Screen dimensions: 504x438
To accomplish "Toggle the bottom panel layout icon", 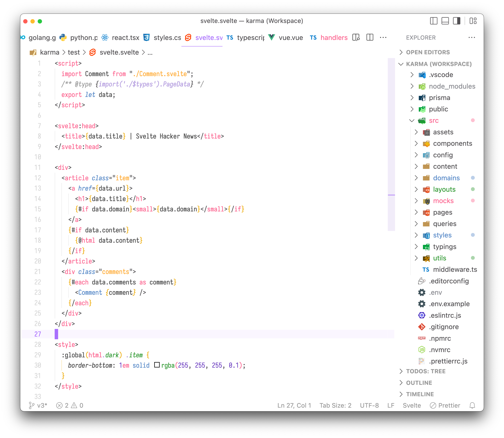I will pos(445,21).
